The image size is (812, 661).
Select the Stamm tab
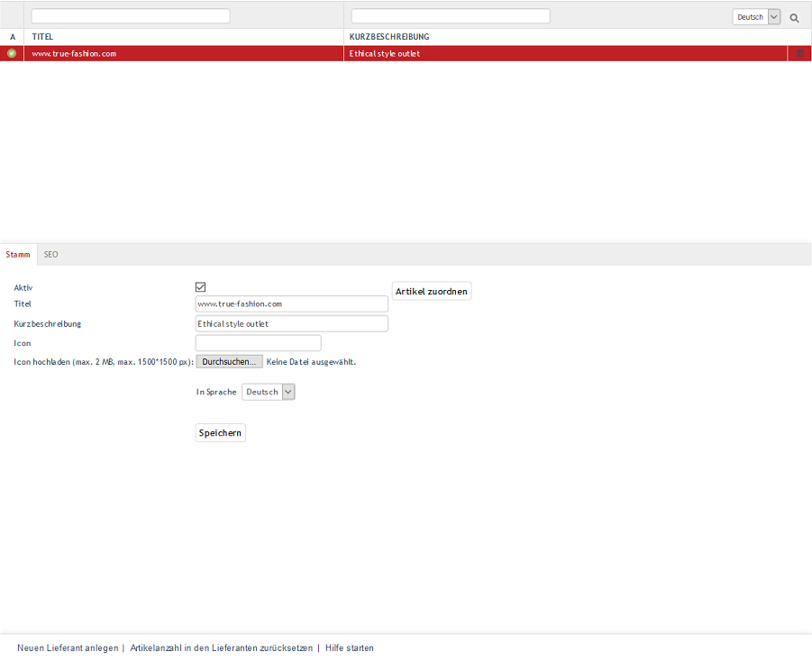click(x=18, y=255)
